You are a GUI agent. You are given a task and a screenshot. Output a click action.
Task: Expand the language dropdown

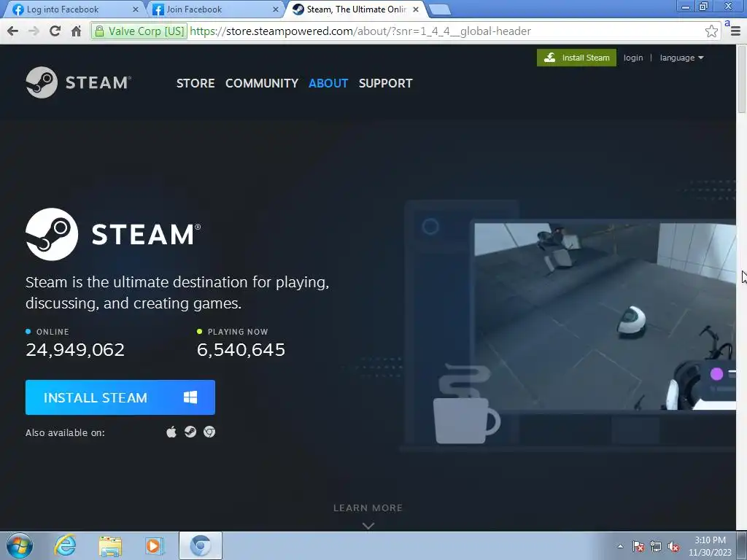coord(681,58)
